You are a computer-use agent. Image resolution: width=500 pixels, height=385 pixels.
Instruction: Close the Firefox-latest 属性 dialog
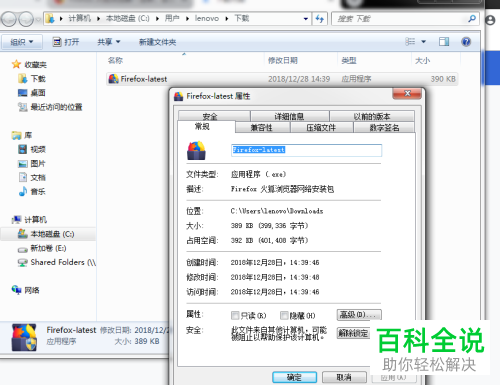[407, 94]
